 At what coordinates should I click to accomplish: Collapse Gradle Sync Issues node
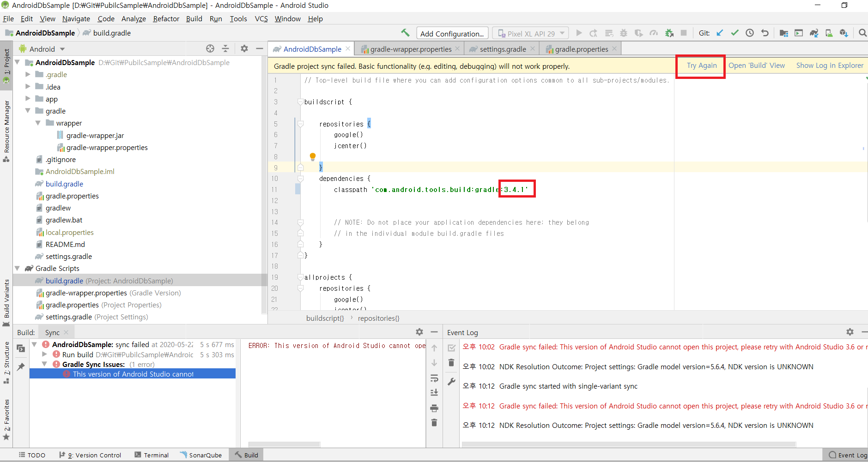[x=44, y=364]
